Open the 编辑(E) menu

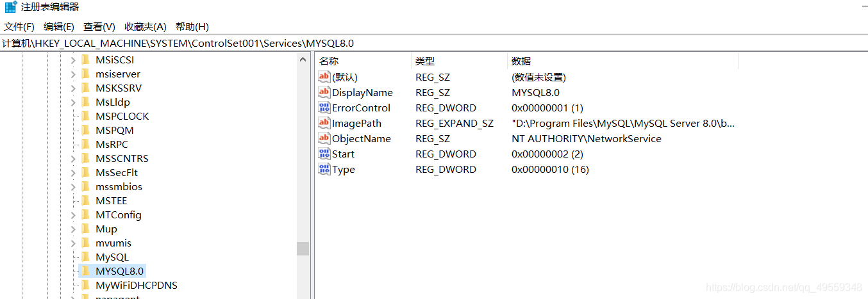[x=59, y=27]
